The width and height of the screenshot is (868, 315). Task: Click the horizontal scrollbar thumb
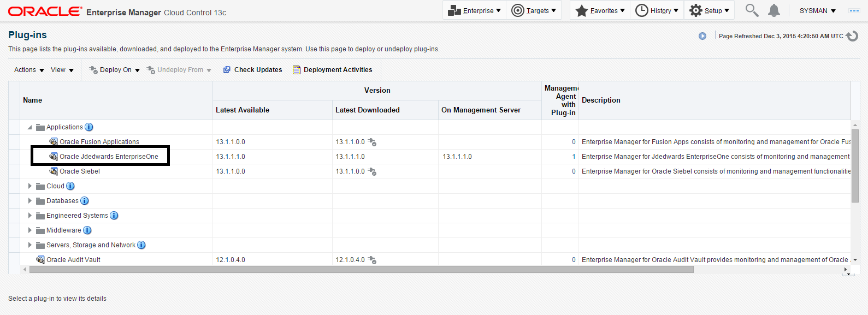(361, 270)
